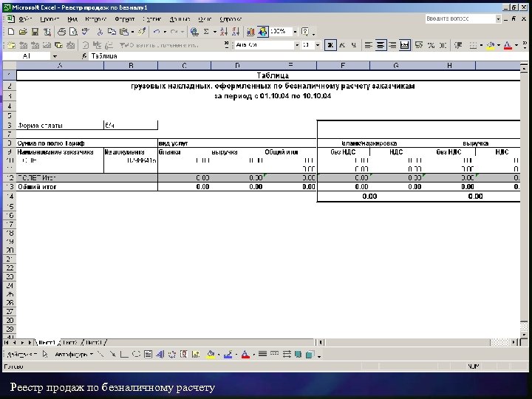The height and width of the screenshot is (399, 532).
Task: Open the zoom 100% dropdown
Action: [295, 32]
